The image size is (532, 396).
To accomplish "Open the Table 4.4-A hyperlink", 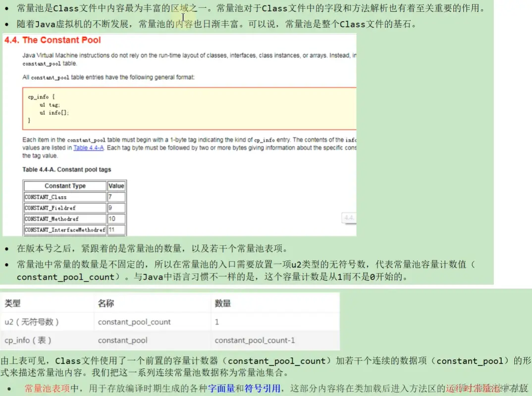I will point(88,148).
